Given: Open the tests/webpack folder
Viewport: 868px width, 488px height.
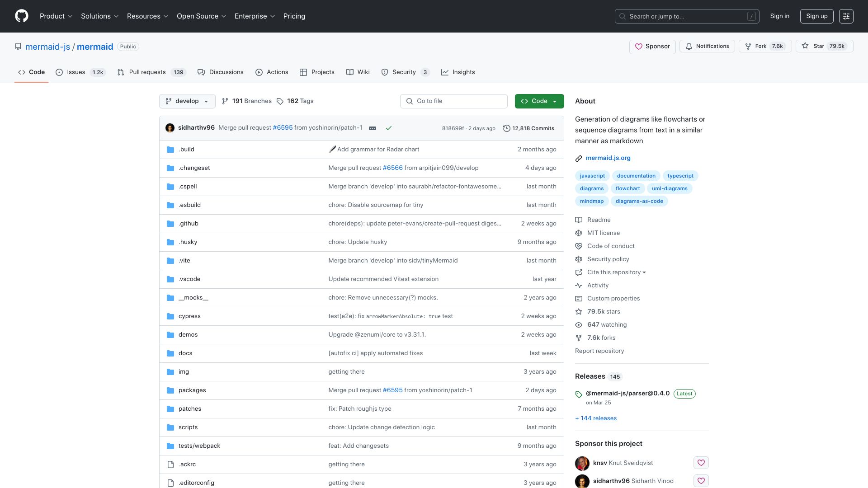Looking at the screenshot, I should tap(199, 446).
